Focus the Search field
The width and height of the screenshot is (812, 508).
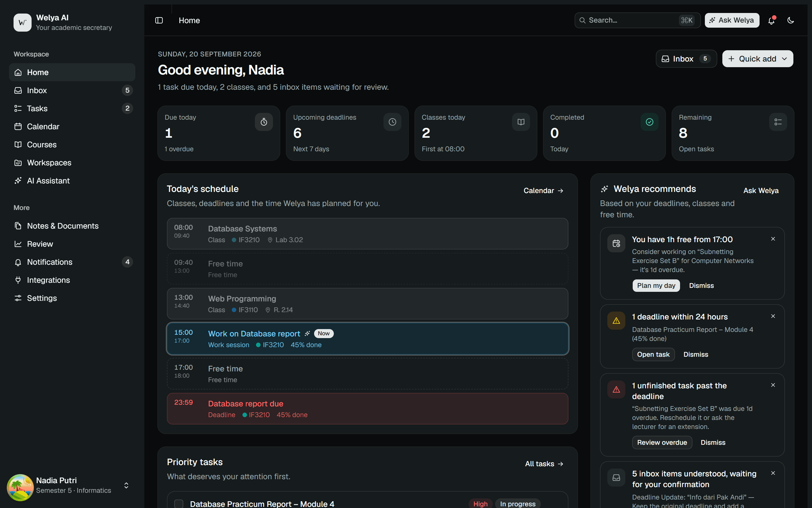[637, 21]
